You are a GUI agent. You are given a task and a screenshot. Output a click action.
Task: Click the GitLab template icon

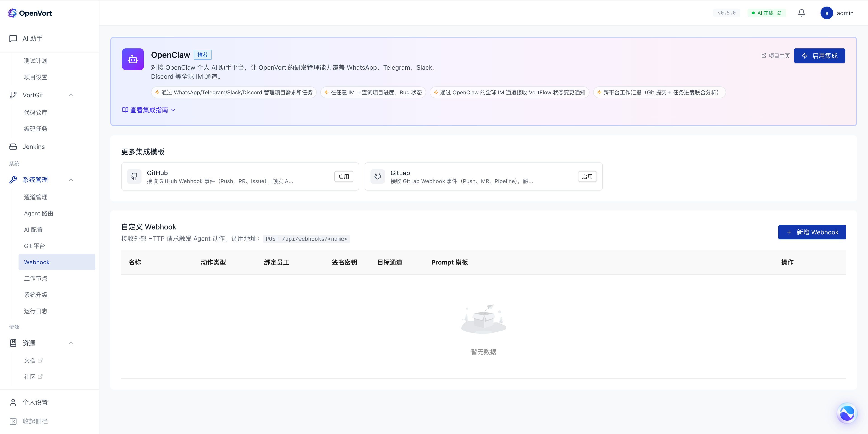click(x=377, y=176)
